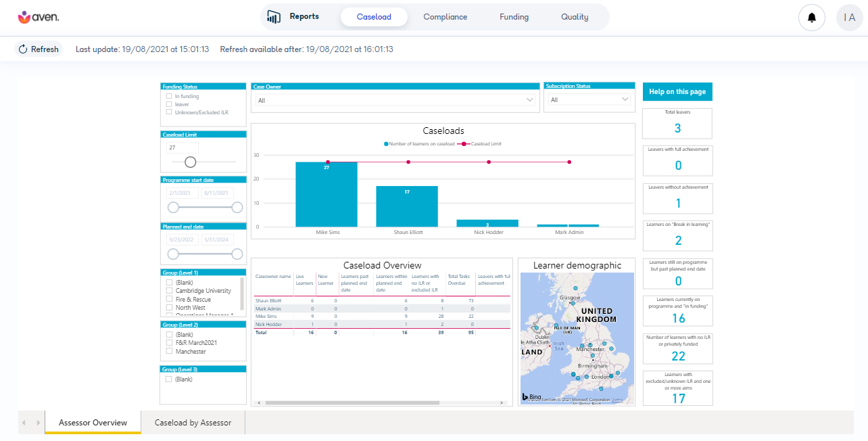Open the Compliance section
The height and width of the screenshot is (441, 868).
click(445, 17)
